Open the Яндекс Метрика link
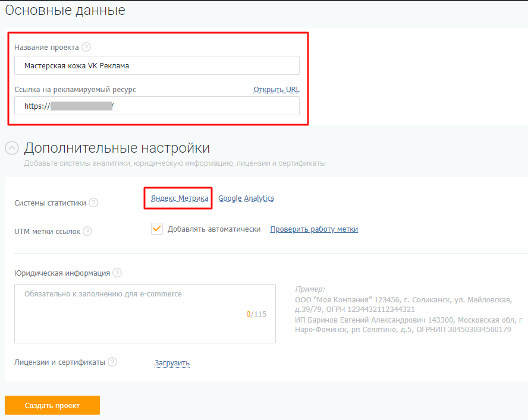 180,198
